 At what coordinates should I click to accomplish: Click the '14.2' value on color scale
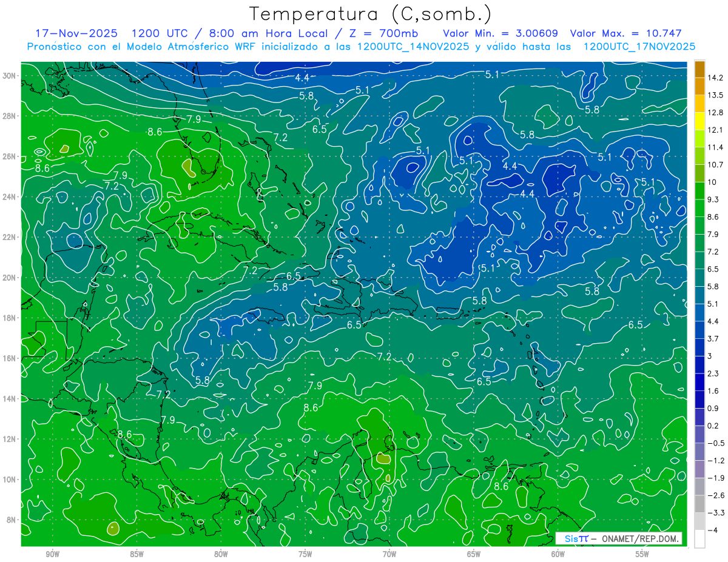pyautogui.click(x=716, y=78)
